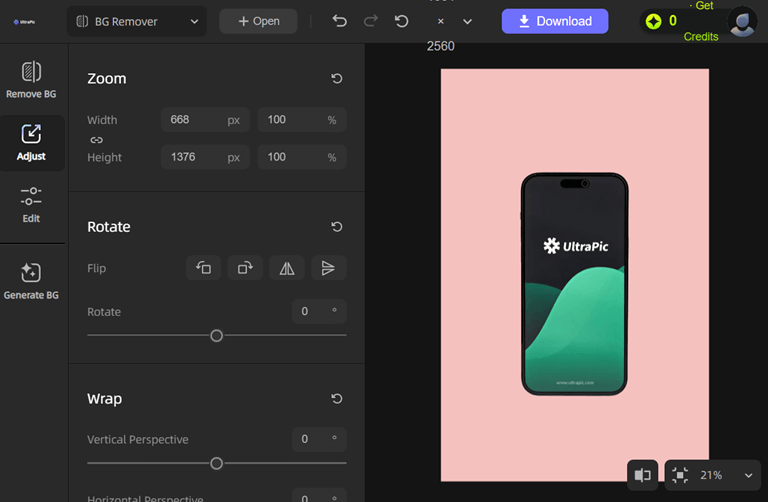Reset the Zoom section
The height and width of the screenshot is (502, 768).
336,78
